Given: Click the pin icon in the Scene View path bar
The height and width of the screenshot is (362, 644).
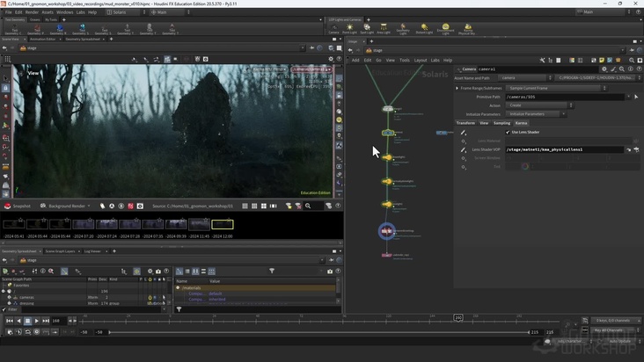Looking at the screenshot, I should [x=312, y=48].
